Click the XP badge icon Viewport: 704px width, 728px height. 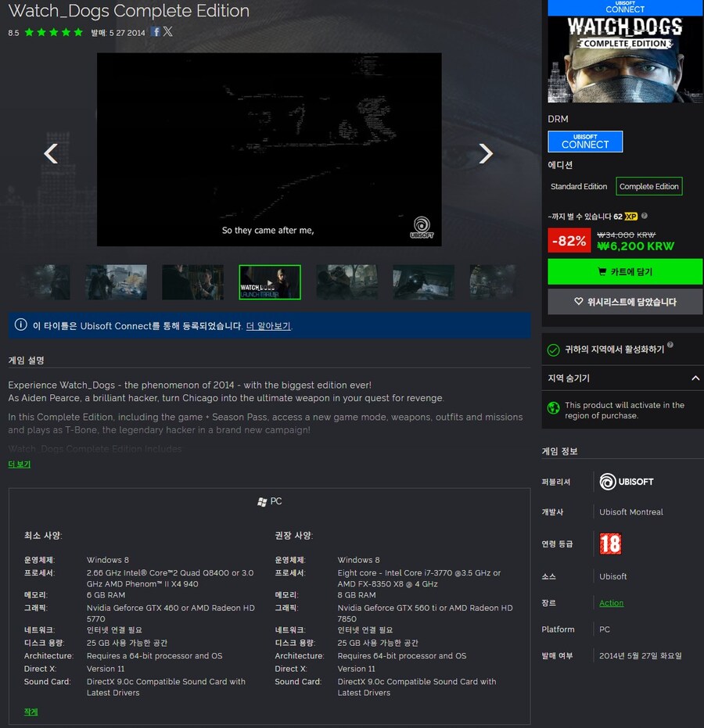[631, 217]
